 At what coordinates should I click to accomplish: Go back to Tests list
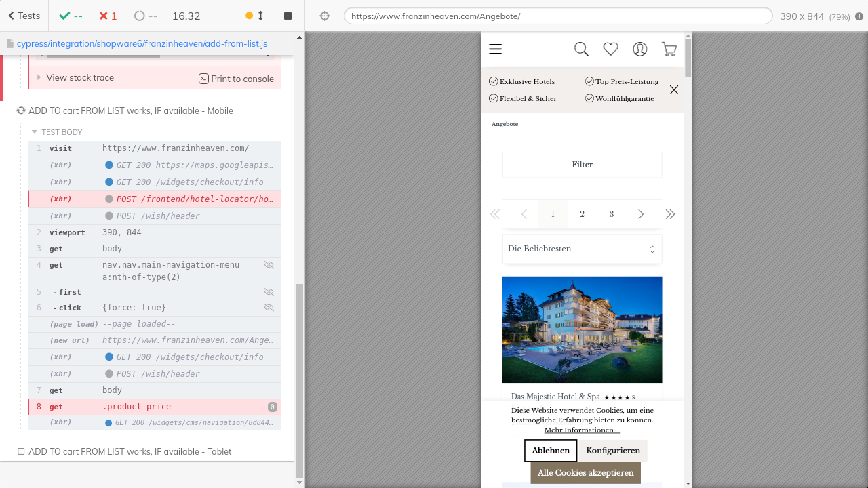click(24, 16)
